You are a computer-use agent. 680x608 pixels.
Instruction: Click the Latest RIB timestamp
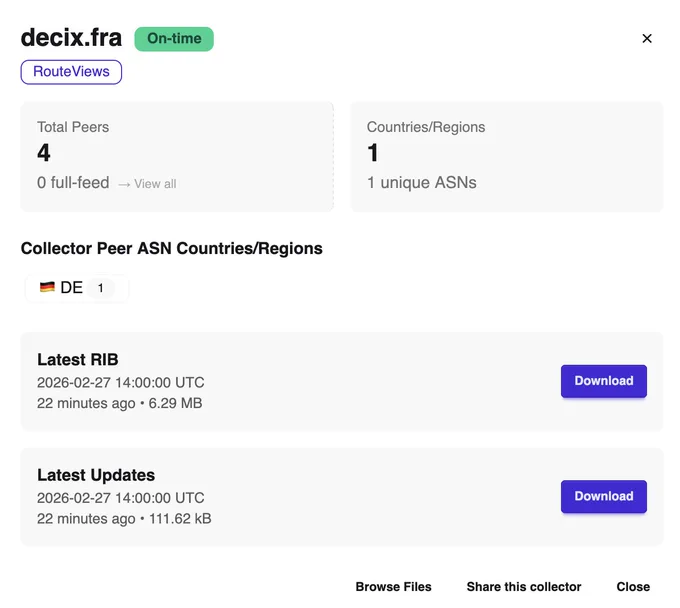[x=121, y=382]
